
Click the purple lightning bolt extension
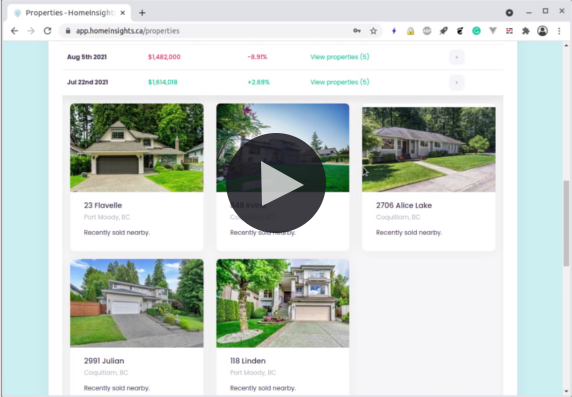[394, 31]
